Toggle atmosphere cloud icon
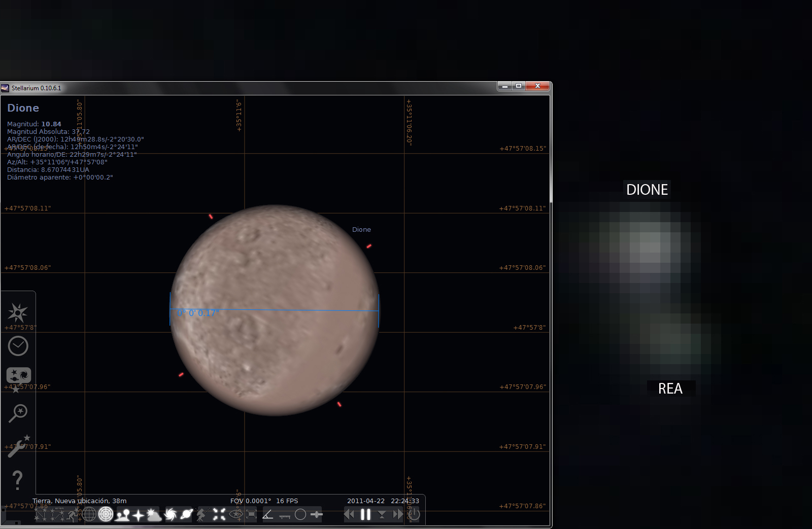Screen dimensions: 812x529 154,515
